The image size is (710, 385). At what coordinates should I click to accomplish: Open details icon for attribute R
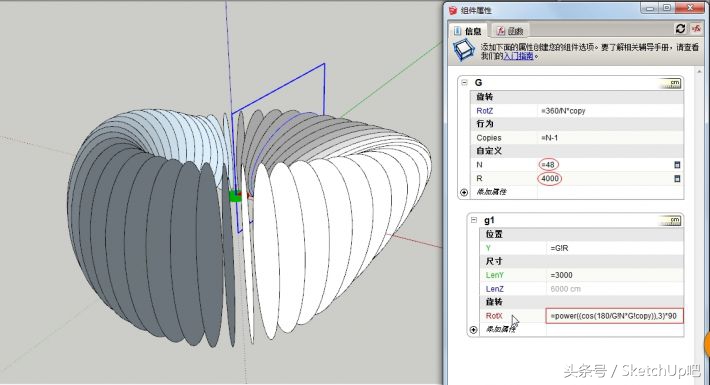click(677, 178)
